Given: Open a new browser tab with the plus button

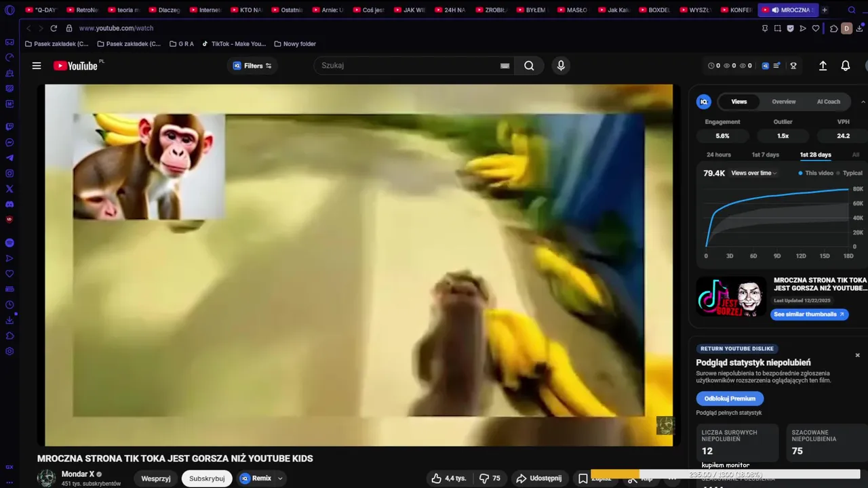Looking at the screenshot, I should (x=825, y=10).
